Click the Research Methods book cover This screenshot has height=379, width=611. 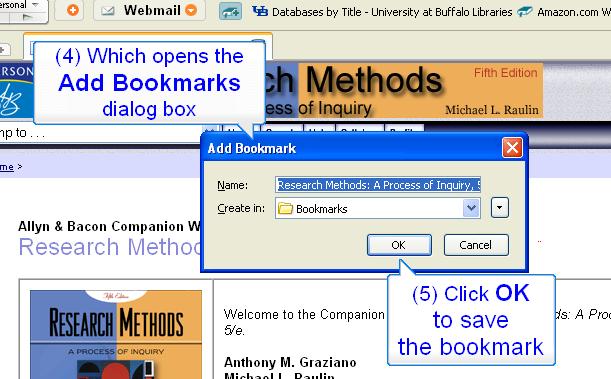pos(116,334)
